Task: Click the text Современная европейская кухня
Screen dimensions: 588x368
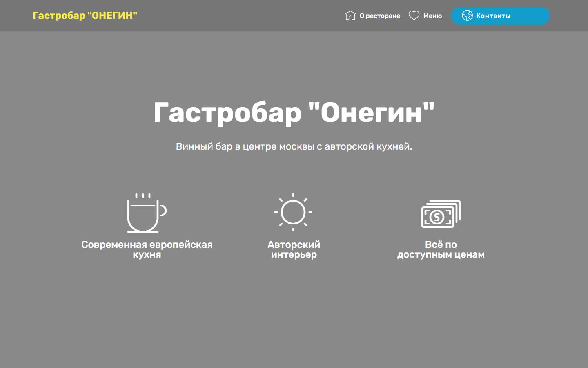Action: pos(147,249)
